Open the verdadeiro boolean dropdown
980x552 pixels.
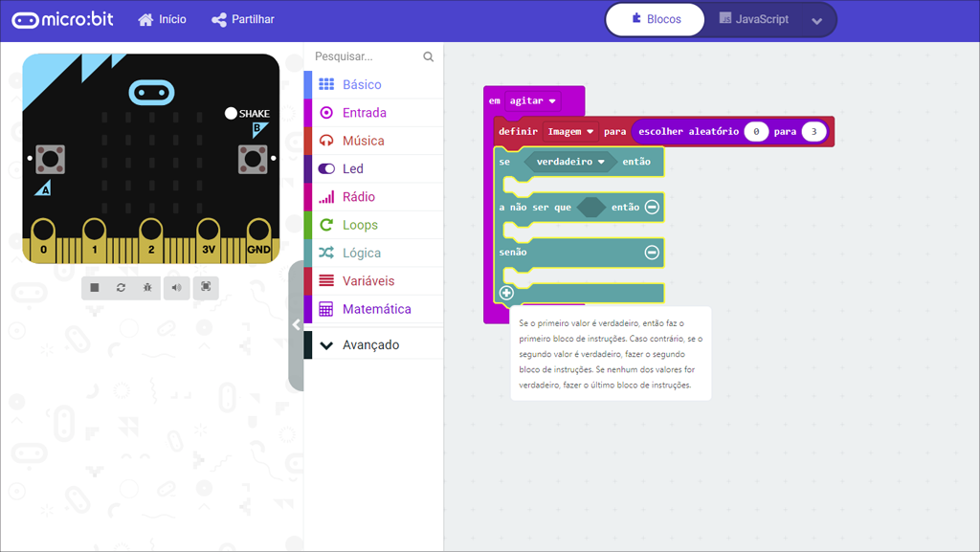coord(570,162)
